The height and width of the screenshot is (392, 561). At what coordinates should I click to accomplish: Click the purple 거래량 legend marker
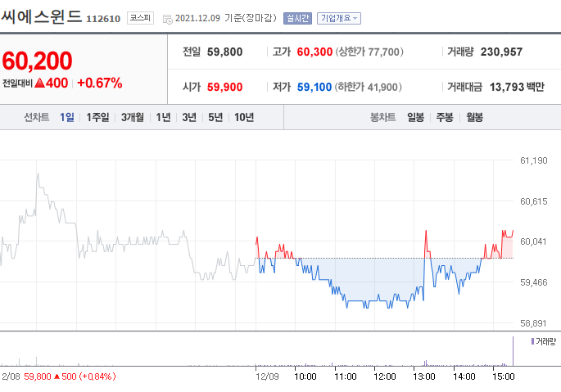coord(532,341)
